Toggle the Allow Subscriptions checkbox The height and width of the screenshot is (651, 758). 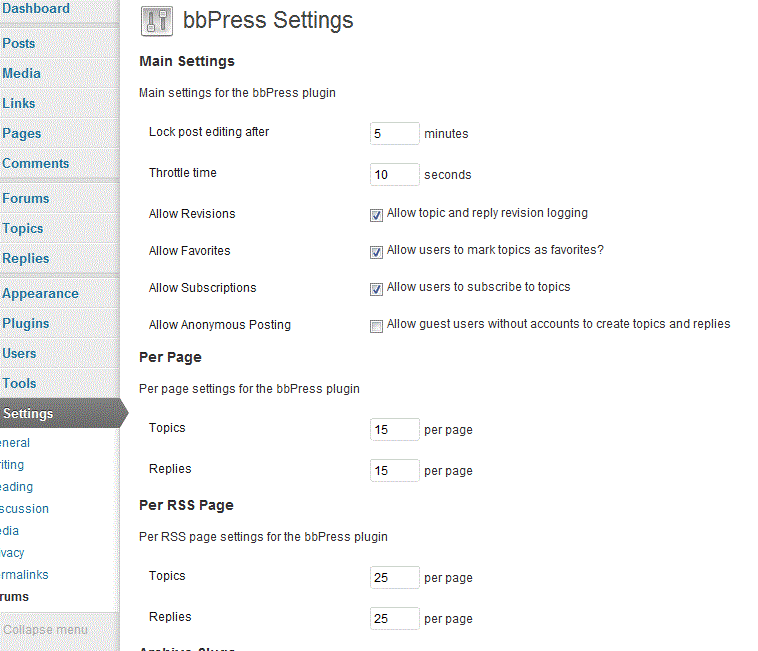tap(377, 289)
